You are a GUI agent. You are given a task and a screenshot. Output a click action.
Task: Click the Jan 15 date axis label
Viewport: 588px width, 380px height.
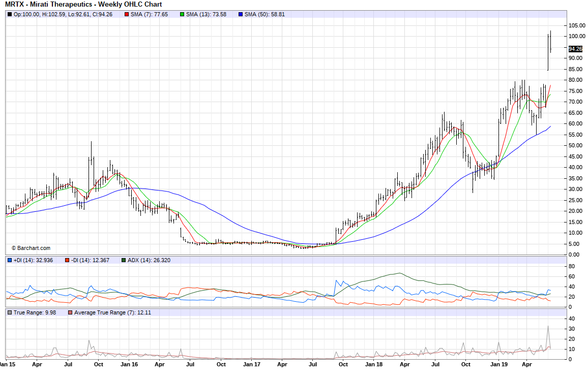click(x=8, y=364)
